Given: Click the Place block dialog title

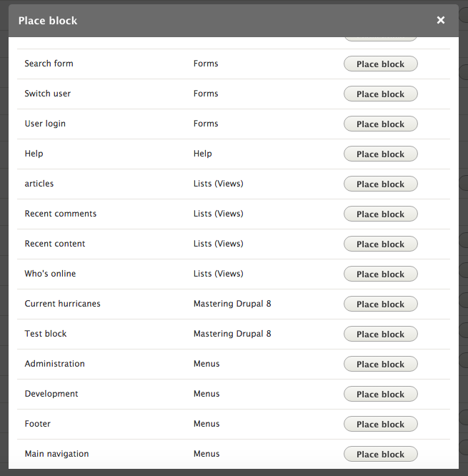Looking at the screenshot, I should point(48,21).
